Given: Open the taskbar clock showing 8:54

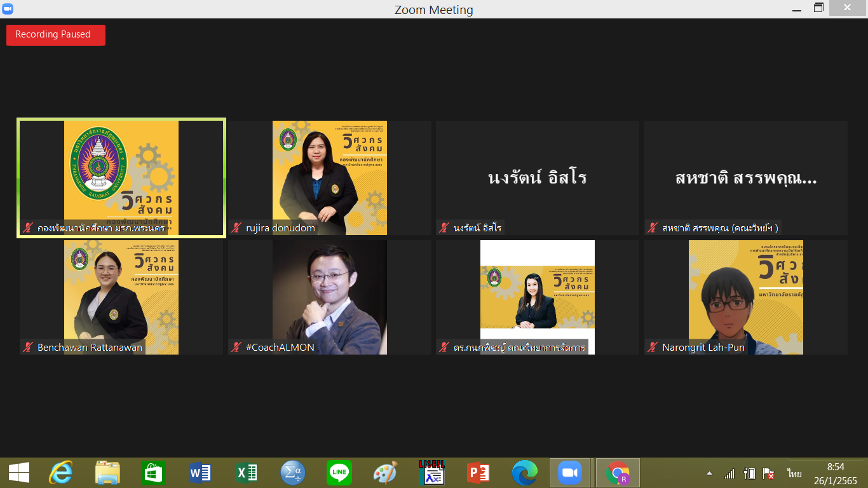Looking at the screenshot, I should 835,474.
